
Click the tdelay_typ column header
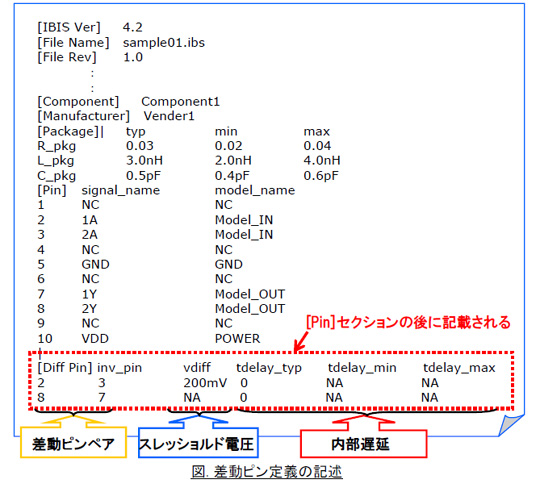click(269, 368)
